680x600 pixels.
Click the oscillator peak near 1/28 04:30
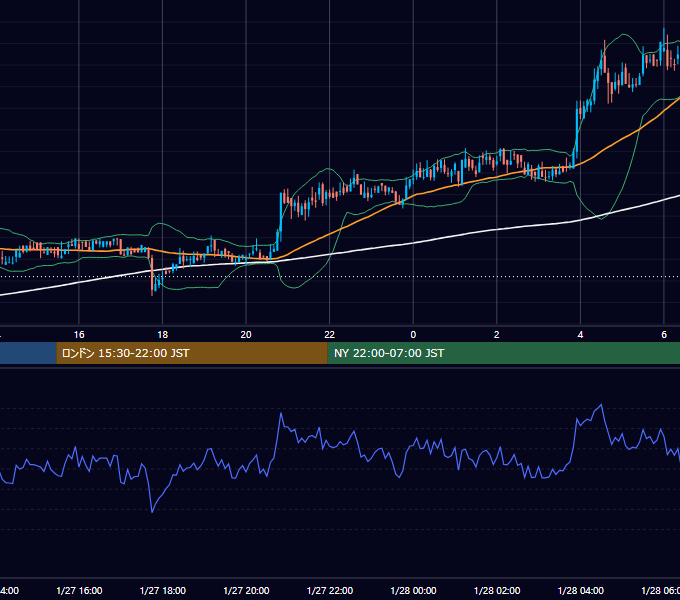(601, 405)
